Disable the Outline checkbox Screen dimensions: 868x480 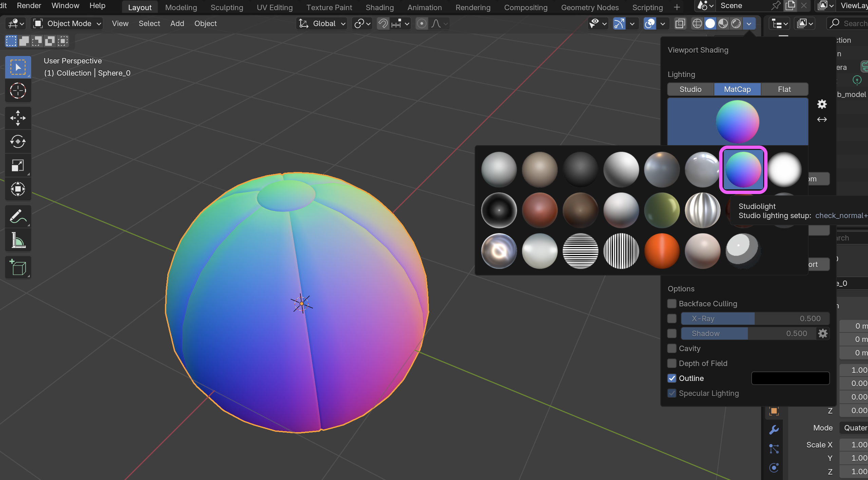[672, 378]
